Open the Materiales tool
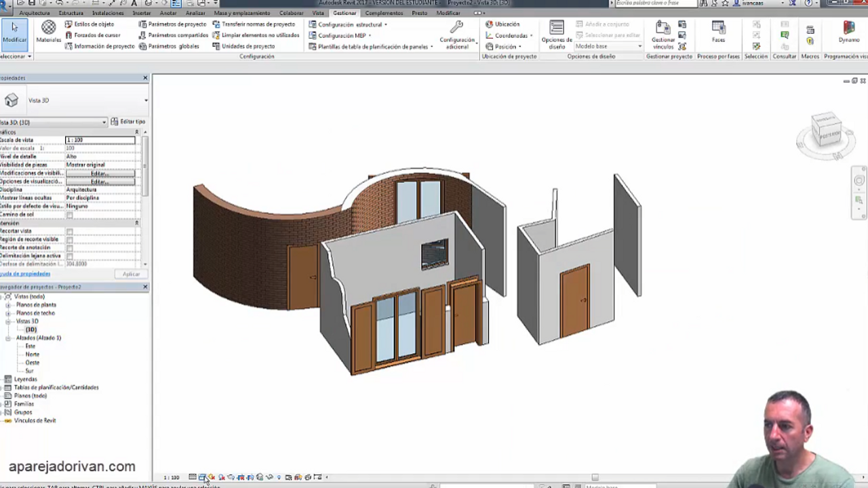 [48, 31]
